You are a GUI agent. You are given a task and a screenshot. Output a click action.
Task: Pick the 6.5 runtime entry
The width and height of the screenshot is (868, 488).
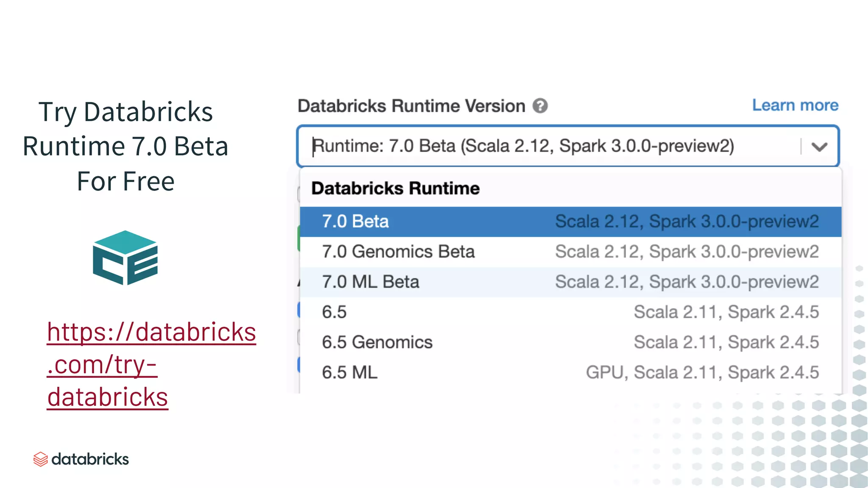click(x=570, y=312)
